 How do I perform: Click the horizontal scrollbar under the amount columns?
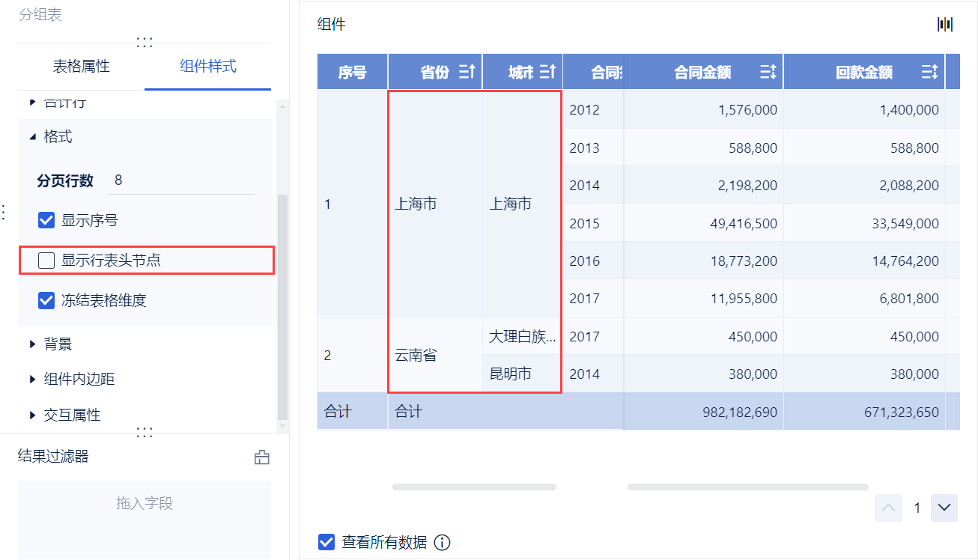(x=748, y=487)
